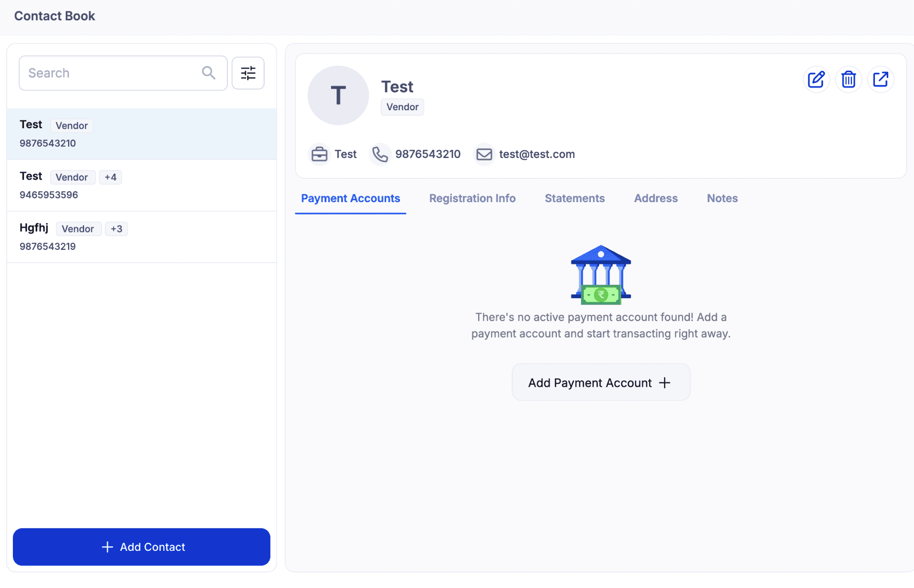
Task: Click the T avatar circle
Action: pos(338,96)
